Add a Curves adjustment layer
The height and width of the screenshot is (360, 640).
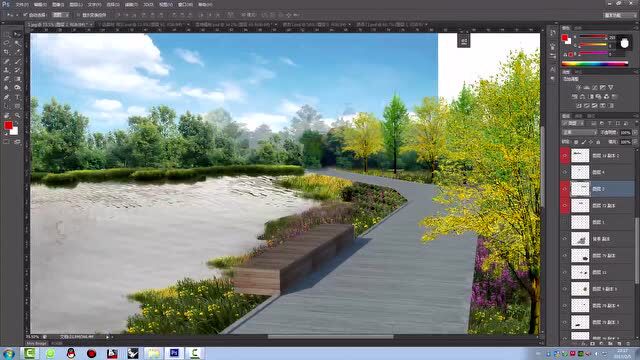tap(595, 87)
